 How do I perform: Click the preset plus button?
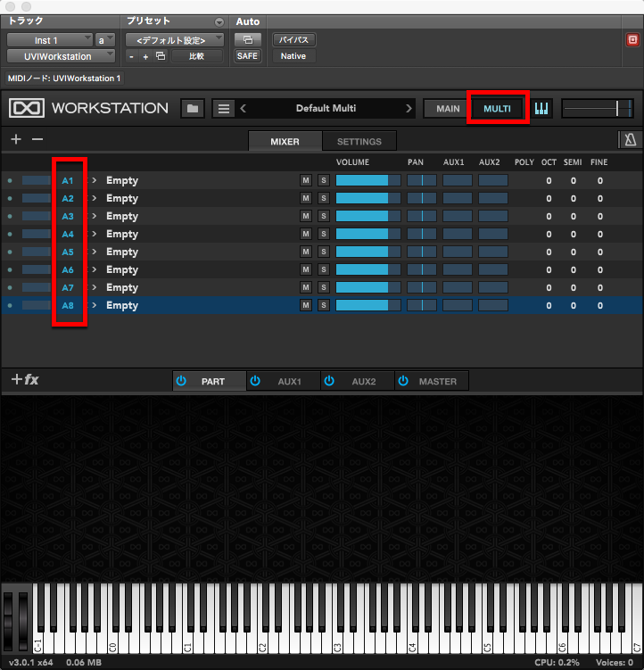coord(145,56)
